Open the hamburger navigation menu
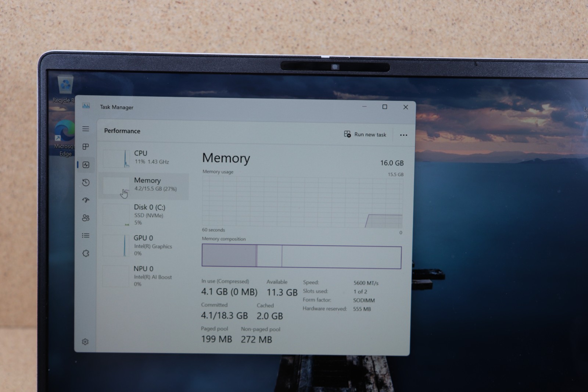This screenshot has height=392, width=588. coord(86,129)
